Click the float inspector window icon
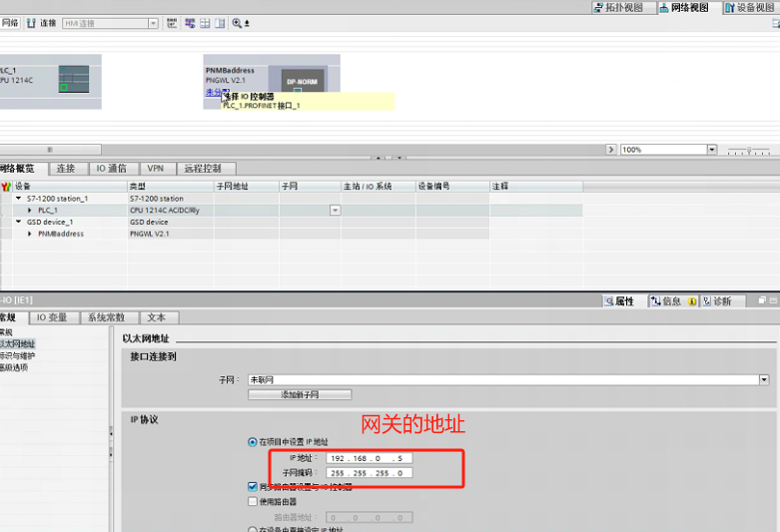 click(762, 300)
